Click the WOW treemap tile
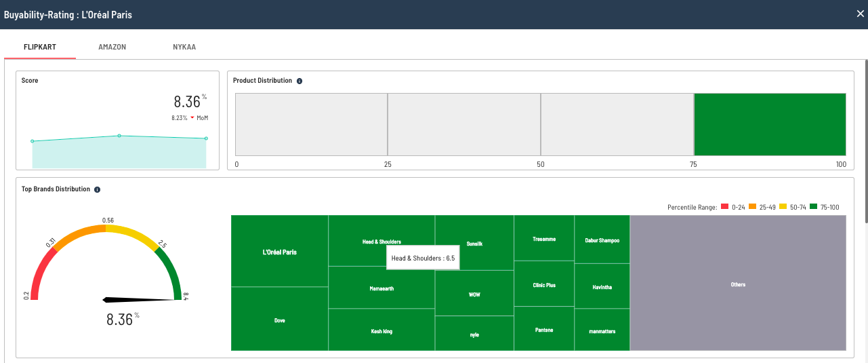This screenshot has height=363, width=868. click(474, 293)
